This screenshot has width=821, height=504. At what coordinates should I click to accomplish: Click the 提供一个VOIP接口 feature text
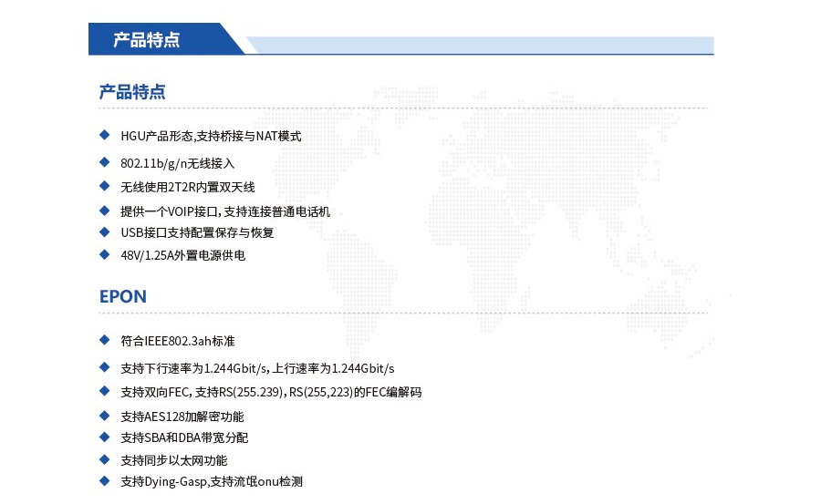point(225,211)
